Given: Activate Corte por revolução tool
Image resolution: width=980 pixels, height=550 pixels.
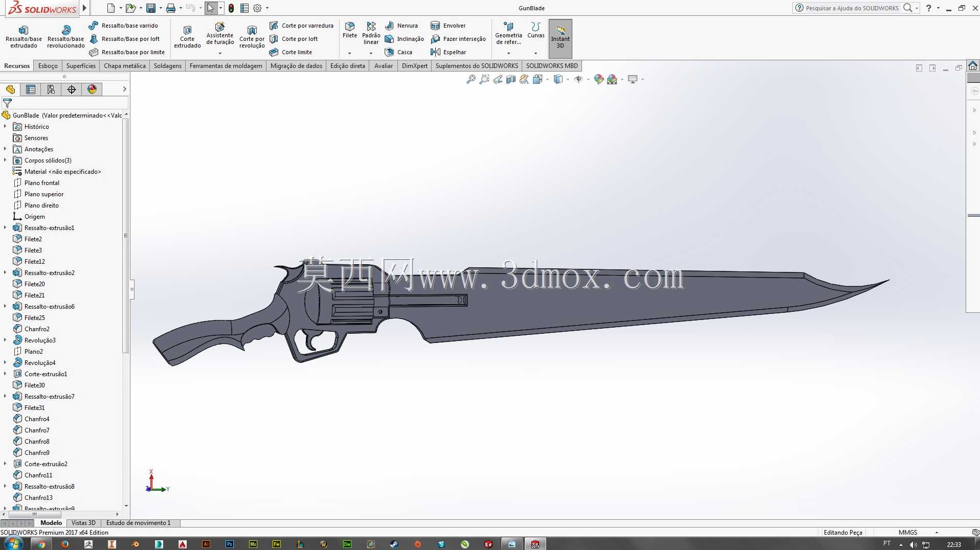Looking at the screenshot, I should (x=252, y=37).
